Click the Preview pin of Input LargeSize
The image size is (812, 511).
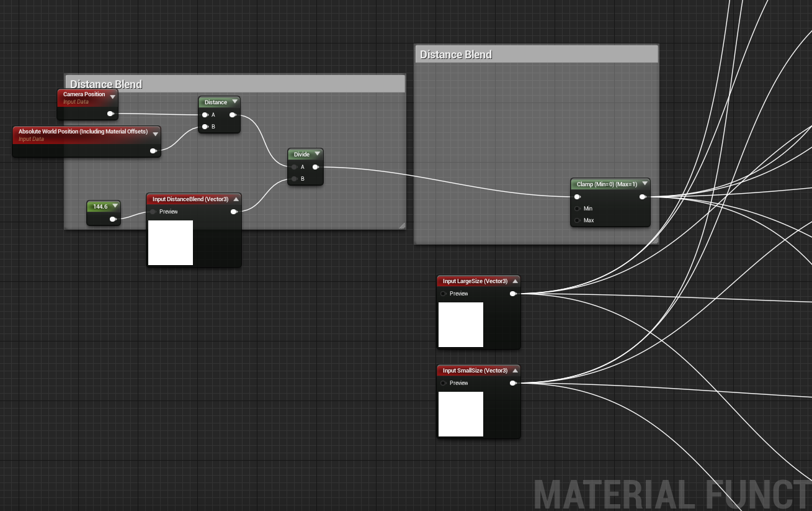pos(443,294)
